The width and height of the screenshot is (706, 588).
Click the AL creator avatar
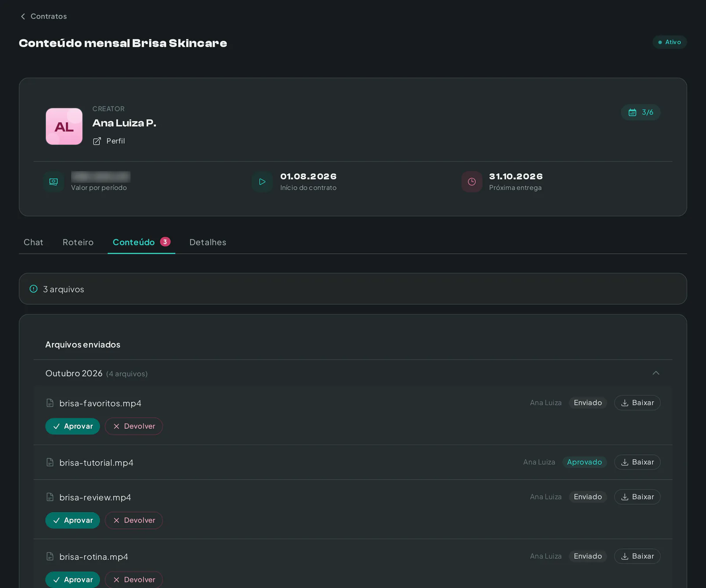(64, 127)
